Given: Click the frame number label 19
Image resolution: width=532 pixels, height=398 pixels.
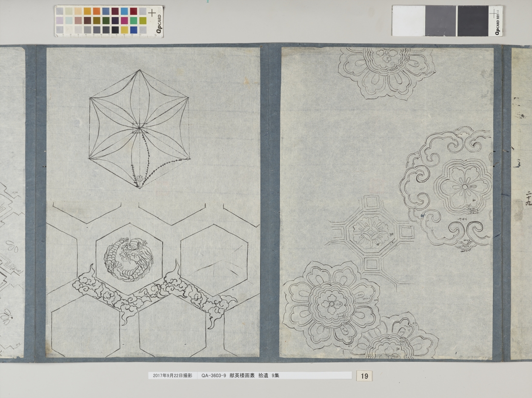Looking at the screenshot, I should (x=364, y=376).
